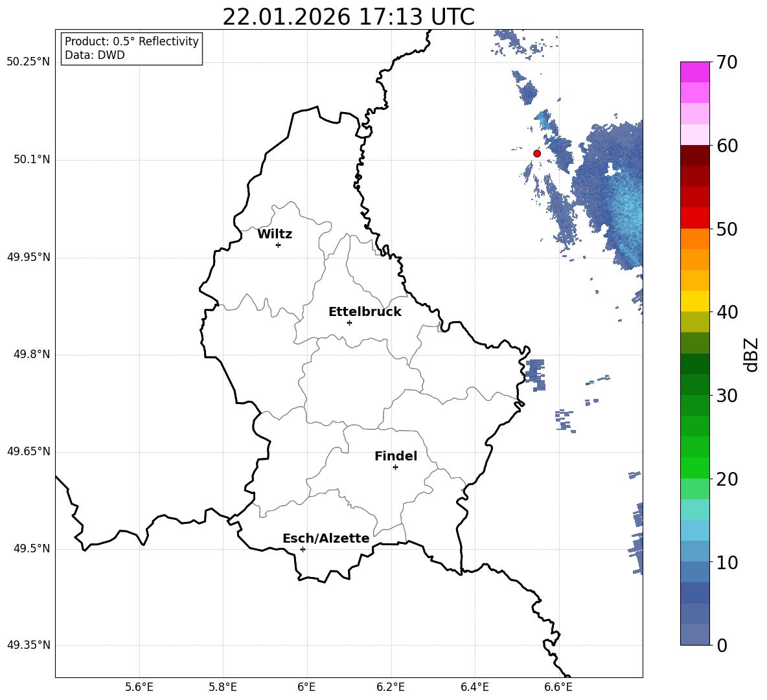Click the bright red colorbar swatch above 50
The image size is (767, 700).
[x=694, y=218]
